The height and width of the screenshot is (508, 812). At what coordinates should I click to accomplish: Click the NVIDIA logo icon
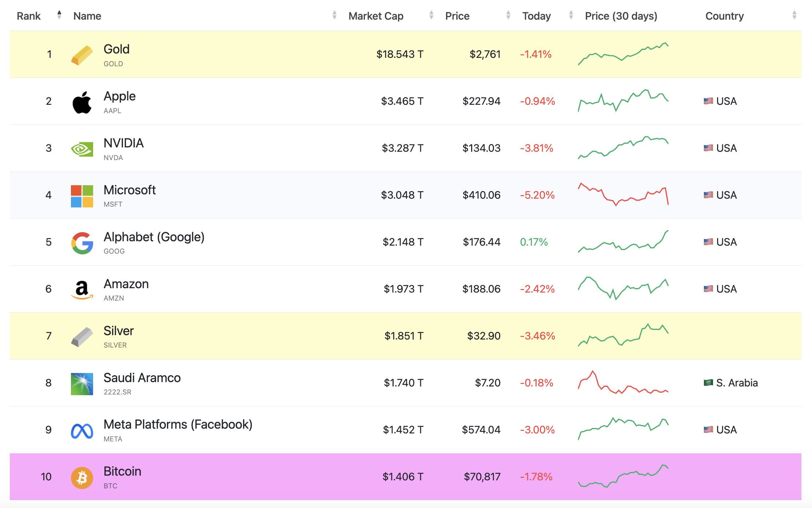82,149
